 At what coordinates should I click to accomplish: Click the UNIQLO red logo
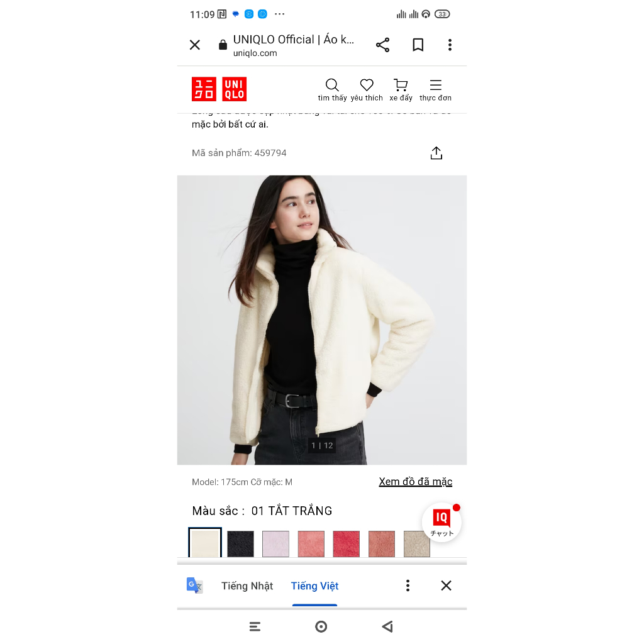pyautogui.click(x=219, y=89)
